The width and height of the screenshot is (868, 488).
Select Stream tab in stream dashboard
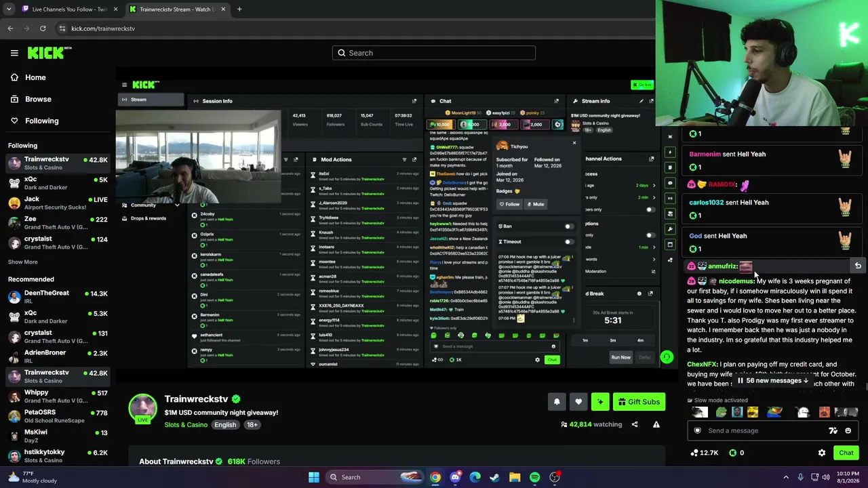tap(150, 100)
